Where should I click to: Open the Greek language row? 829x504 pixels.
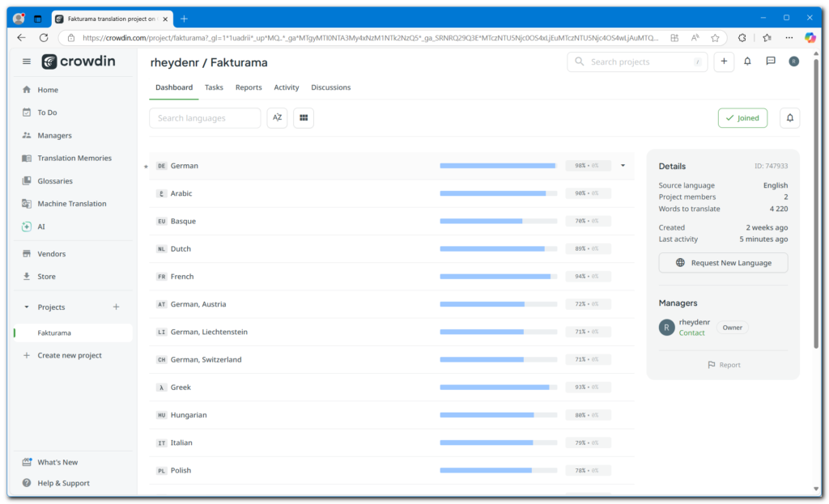tap(391, 388)
